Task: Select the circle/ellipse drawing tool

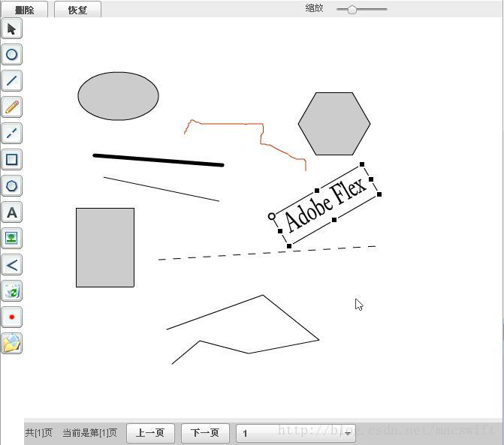Action: click(x=12, y=55)
